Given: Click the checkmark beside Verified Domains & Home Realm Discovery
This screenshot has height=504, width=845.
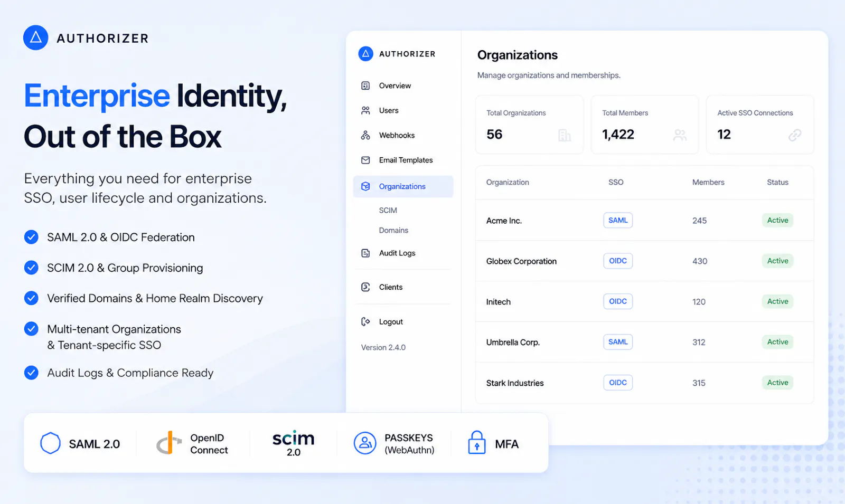Looking at the screenshot, I should tap(31, 298).
